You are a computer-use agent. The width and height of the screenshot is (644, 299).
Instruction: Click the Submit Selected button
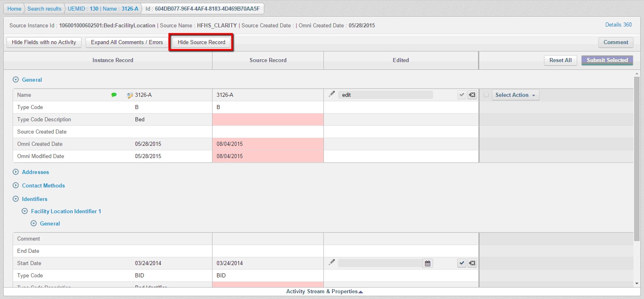click(607, 60)
